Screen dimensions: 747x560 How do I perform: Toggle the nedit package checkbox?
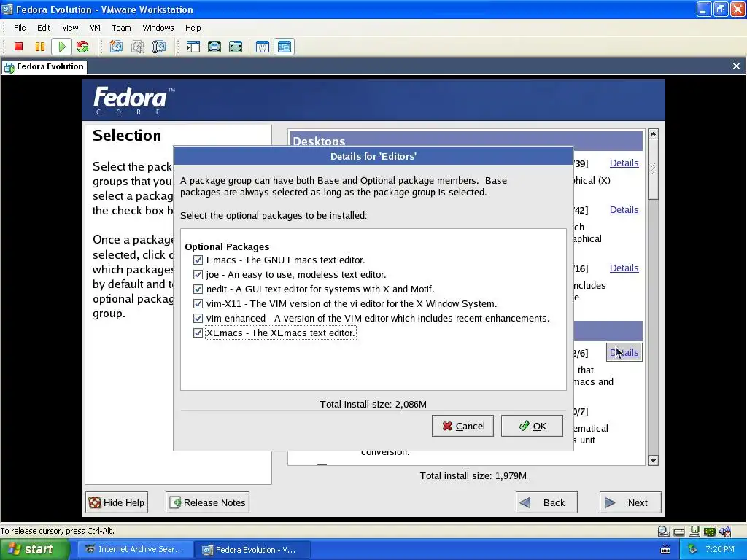(198, 289)
